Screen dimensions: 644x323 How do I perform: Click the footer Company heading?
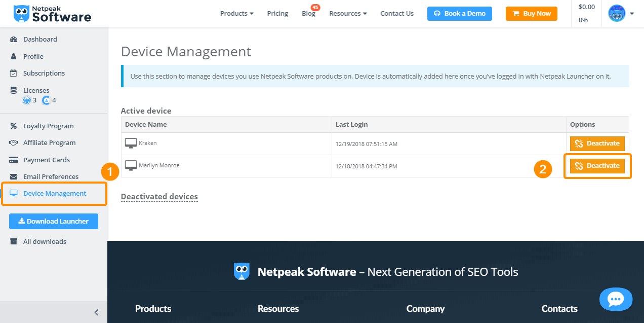(x=425, y=309)
